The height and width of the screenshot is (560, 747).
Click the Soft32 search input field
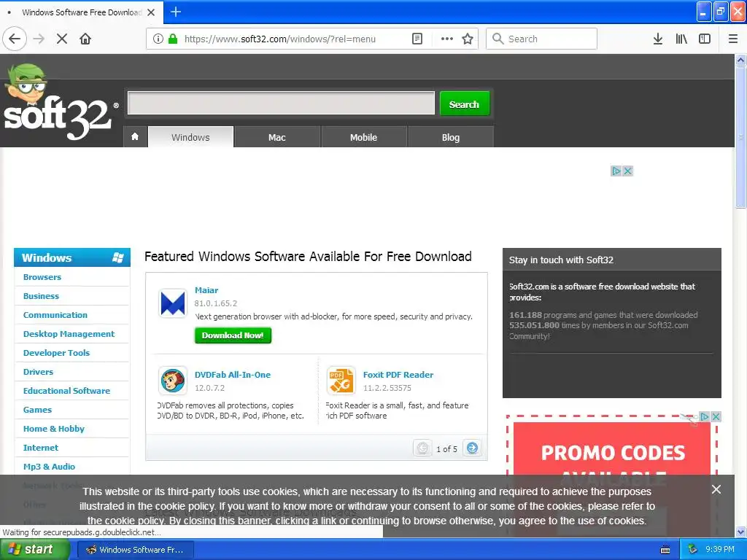coord(281,104)
